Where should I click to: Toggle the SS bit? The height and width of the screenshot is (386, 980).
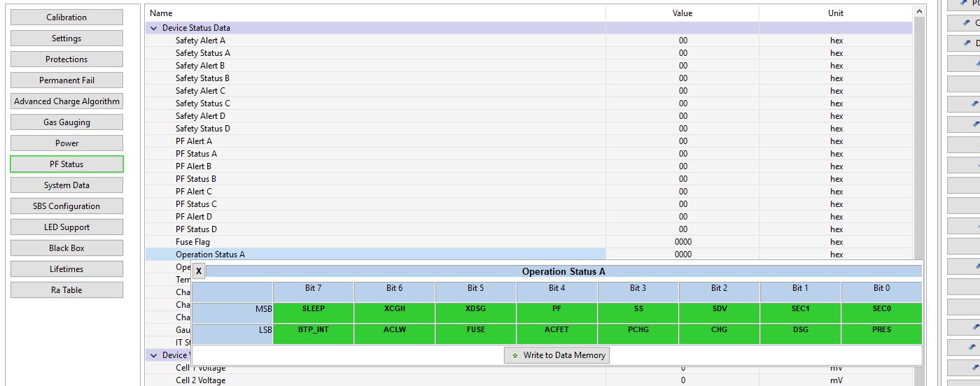click(x=638, y=312)
